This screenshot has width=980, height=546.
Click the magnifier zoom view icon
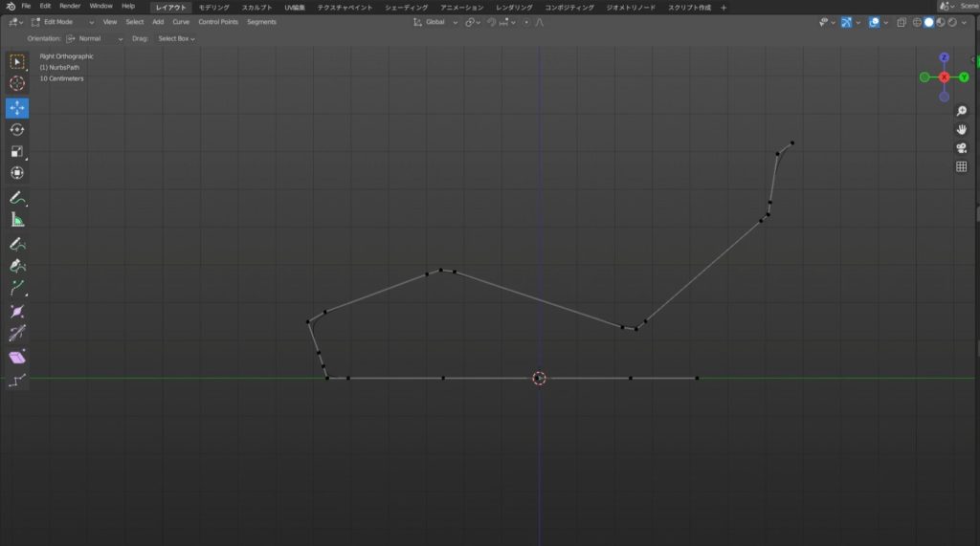pos(961,111)
